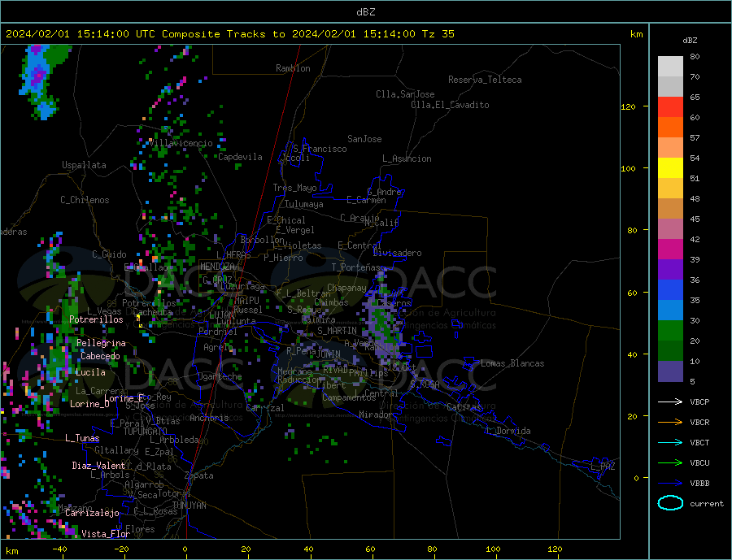
Task: Click the '-40' tick on horizontal axis
Action: 59,549
